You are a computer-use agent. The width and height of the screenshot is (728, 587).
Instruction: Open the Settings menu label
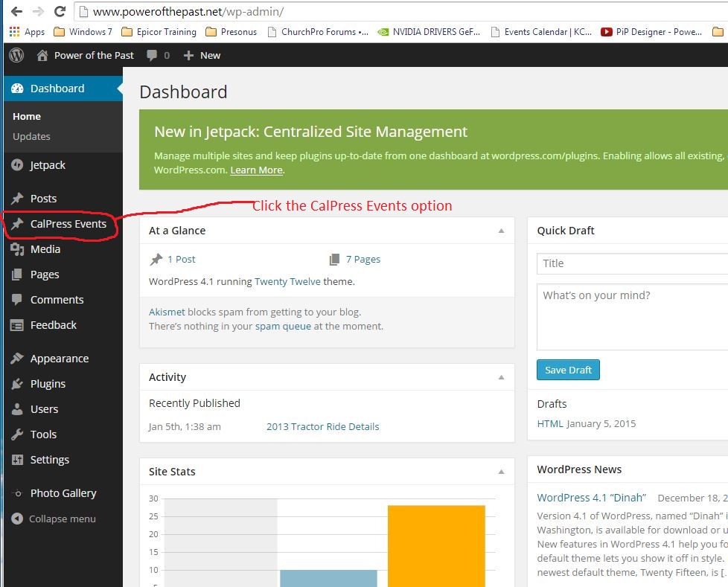click(x=50, y=460)
